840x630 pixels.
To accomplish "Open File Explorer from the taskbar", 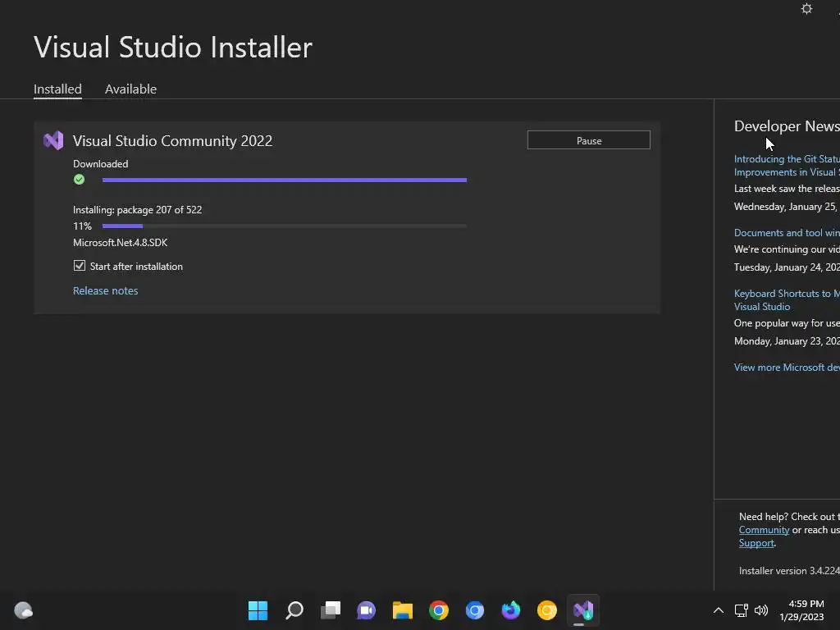I will pyautogui.click(x=402, y=610).
